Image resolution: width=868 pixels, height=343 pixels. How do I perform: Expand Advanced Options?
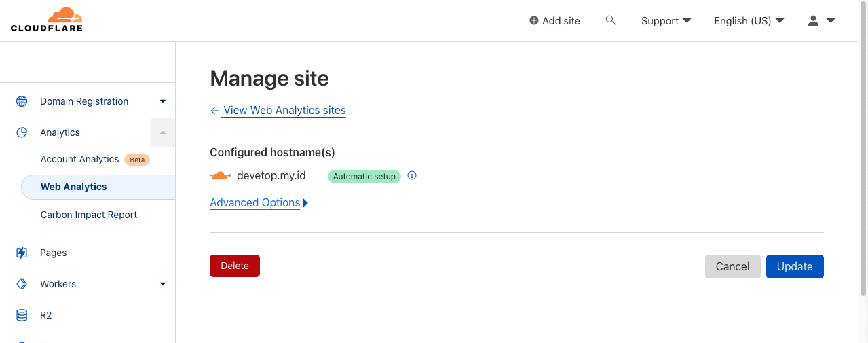(x=259, y=203)
